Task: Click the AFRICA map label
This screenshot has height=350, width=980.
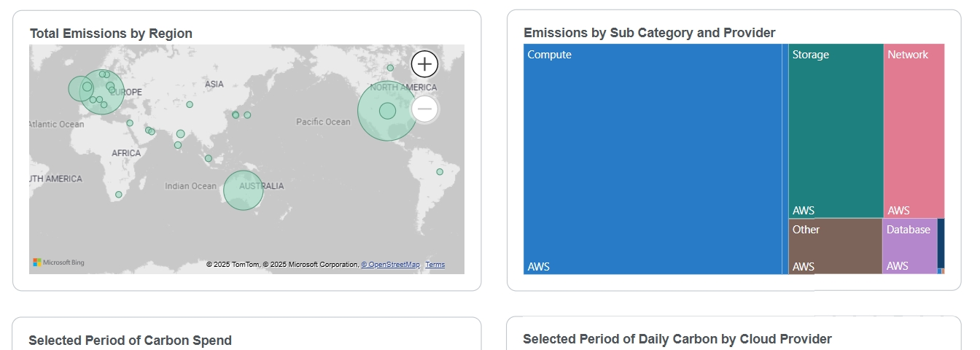Action: 126,153
